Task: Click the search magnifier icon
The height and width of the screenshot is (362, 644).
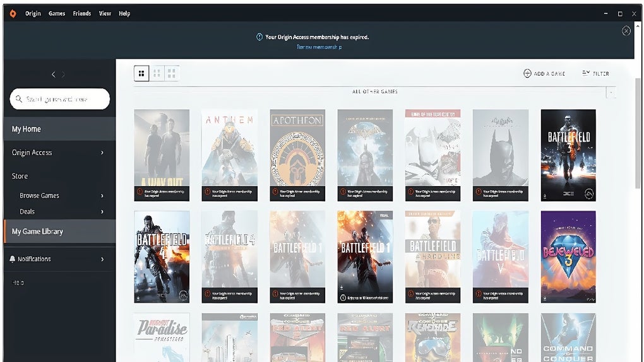Action: click(x=19, y=99)
